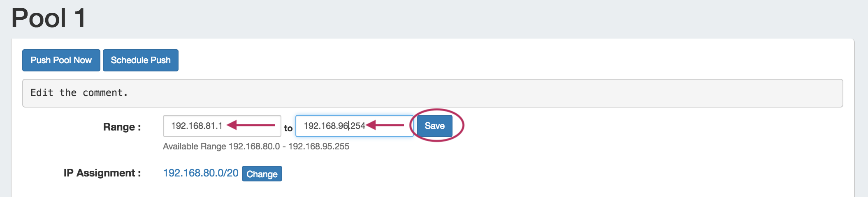The height and width of the screenshot is (197, 868).
Task: Click 192.168.80.0 in the available range hint
Action: coord(254,147)
